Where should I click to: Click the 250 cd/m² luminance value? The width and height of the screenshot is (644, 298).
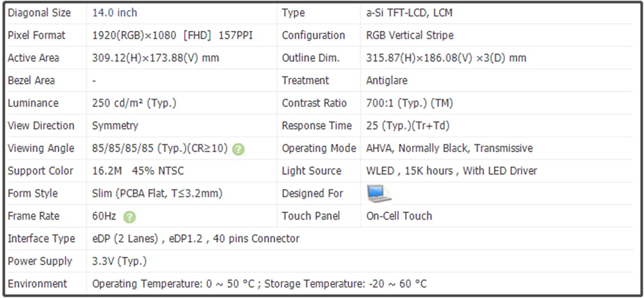pyautogui.click(x=134, y=103)
